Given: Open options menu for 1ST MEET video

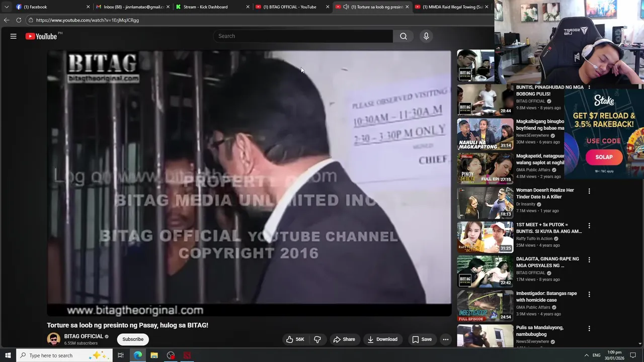Looking at the screenshot, I should tap(589, 226).
